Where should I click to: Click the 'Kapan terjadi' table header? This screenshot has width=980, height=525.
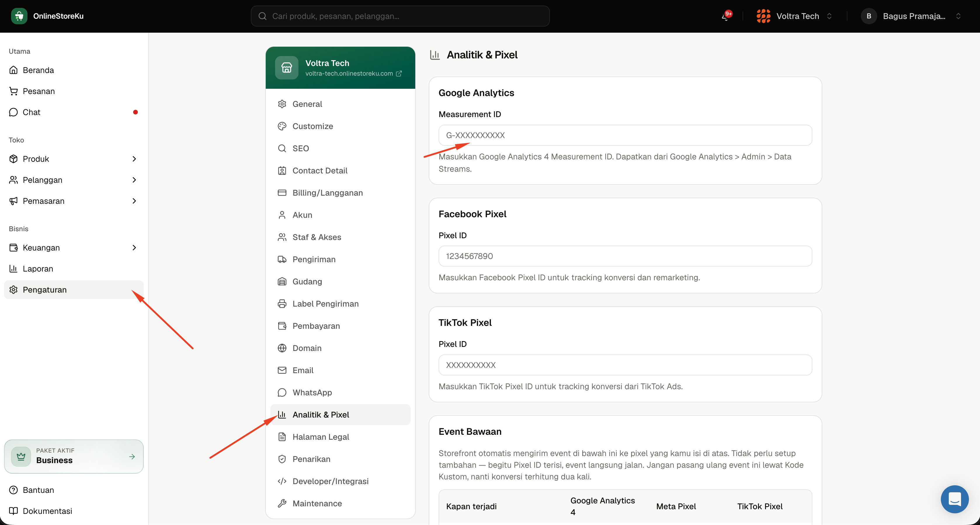pos(471,506)
